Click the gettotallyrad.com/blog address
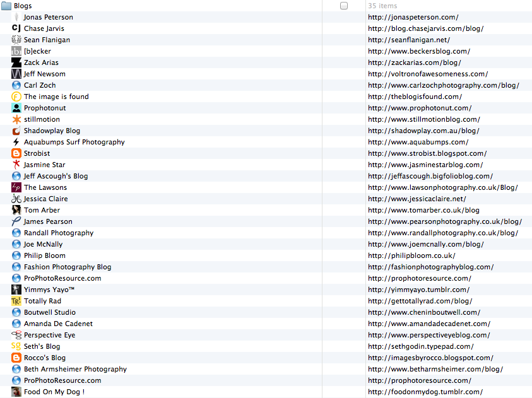 coord(420,301)
